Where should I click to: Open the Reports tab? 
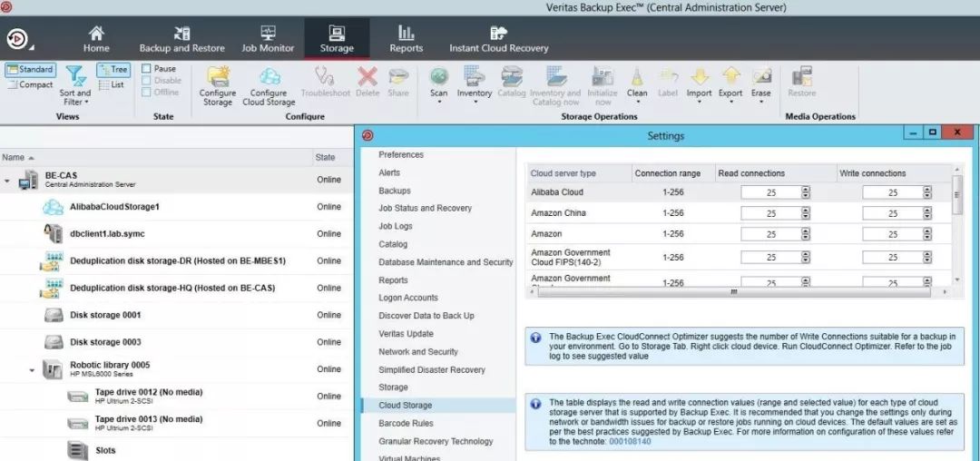[407, 39]
